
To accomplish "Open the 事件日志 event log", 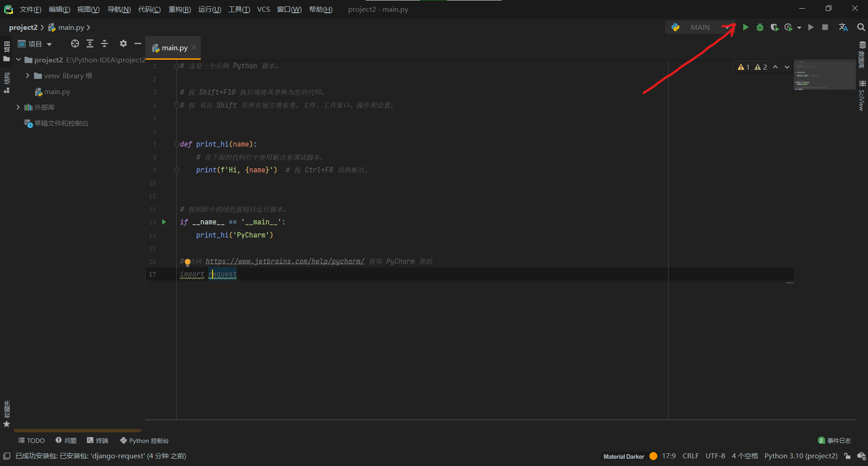I will point(835,441).
